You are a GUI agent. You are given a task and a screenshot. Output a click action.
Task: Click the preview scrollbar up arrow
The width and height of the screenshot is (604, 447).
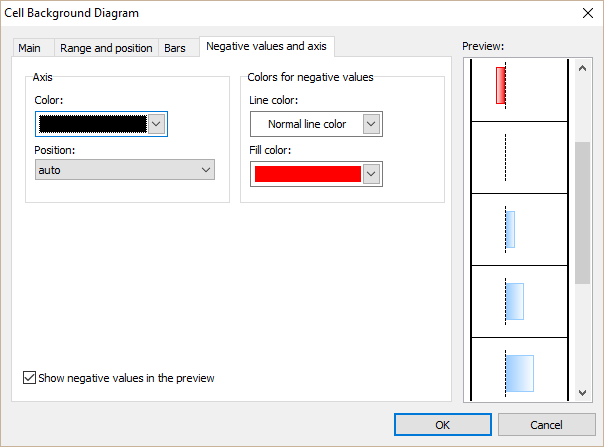(582, 67)
